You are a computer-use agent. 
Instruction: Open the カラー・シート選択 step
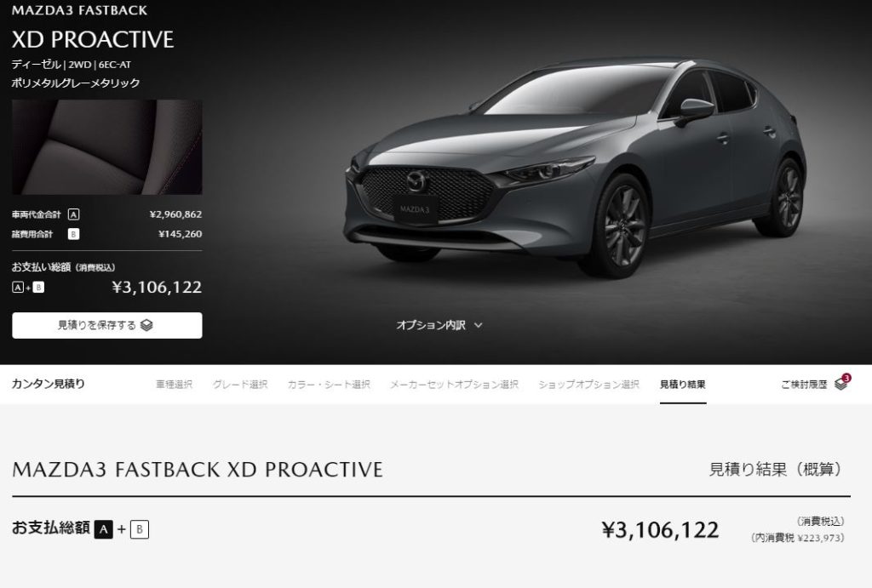[x=329, y=385]
